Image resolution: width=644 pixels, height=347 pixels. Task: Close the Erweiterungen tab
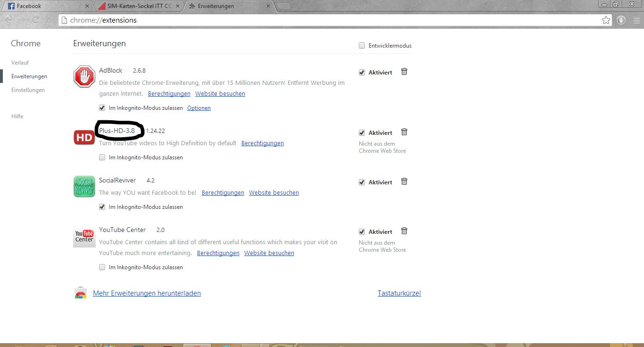coord(268,6)
